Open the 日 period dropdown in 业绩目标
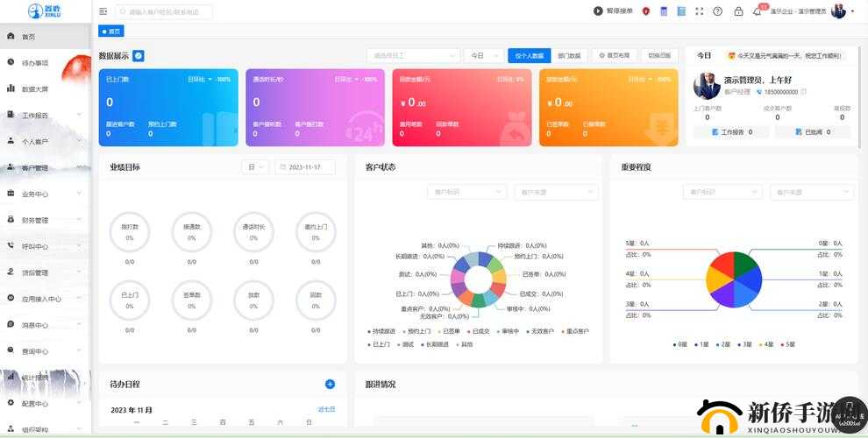The width and height of the screenshot is (868, 438). pos(255,167)
